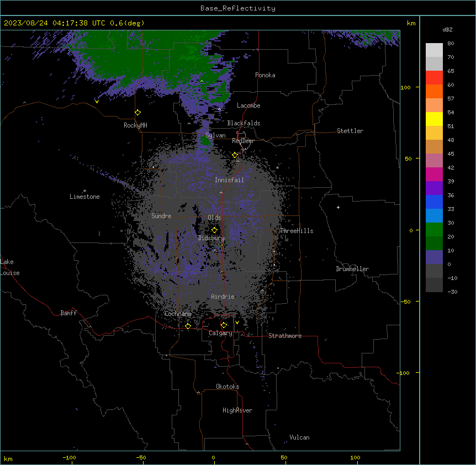Click the yellow station marker near RockyMH
The height and width of the screenshot is (465, 476).
(x=137, y=113)
